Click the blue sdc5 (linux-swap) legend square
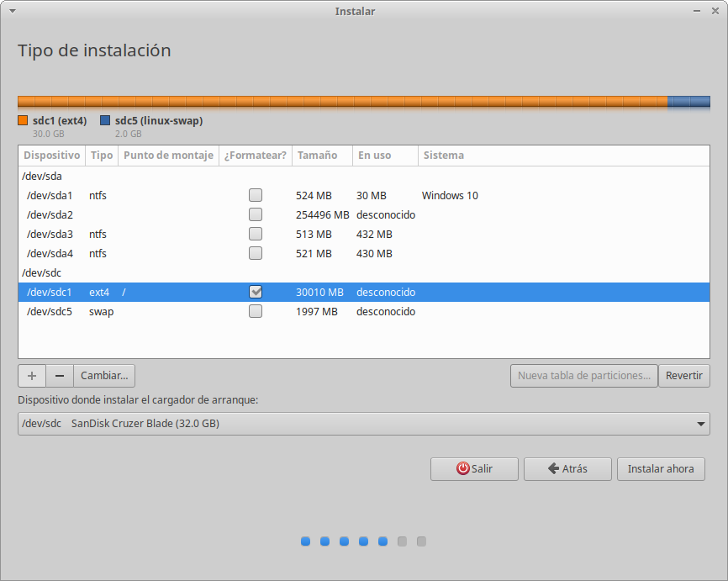The width and height of the screenshot is (728, 581). click(105, 121)
